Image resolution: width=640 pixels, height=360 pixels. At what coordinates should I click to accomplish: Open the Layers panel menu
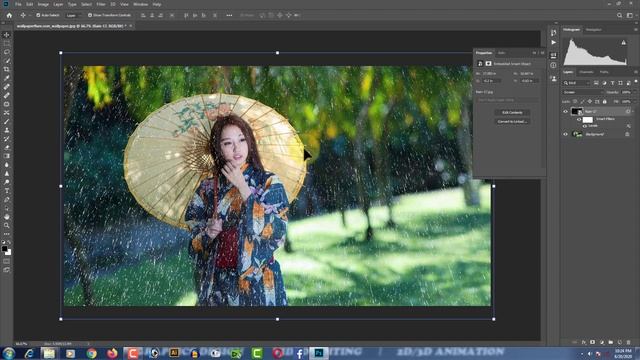tap(636, 72)
